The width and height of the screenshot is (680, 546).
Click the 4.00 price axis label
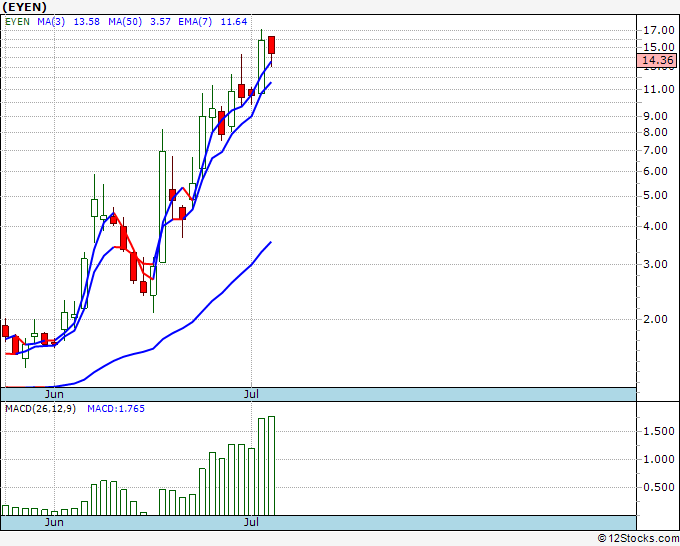point(655,226)
